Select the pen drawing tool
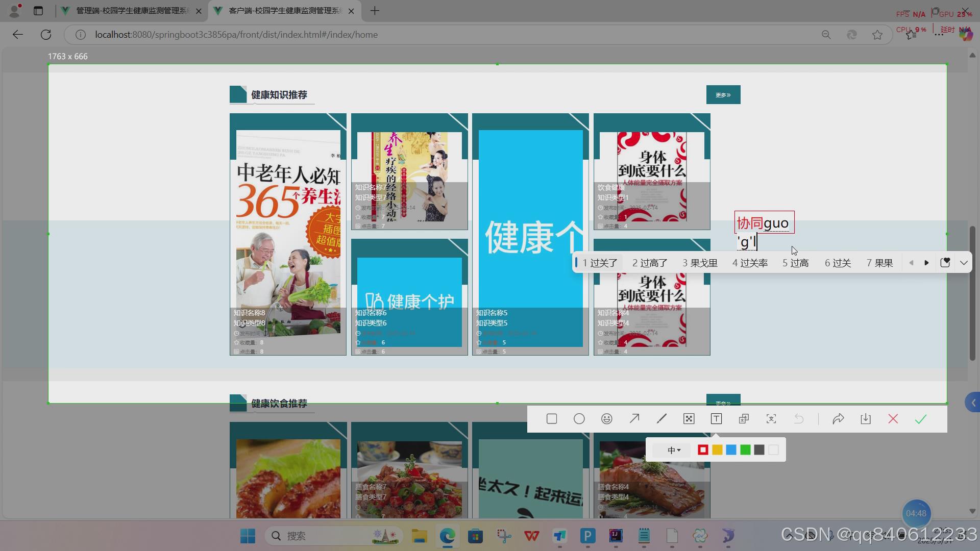The height and width of the screenshot is (551, 980). 661,418
